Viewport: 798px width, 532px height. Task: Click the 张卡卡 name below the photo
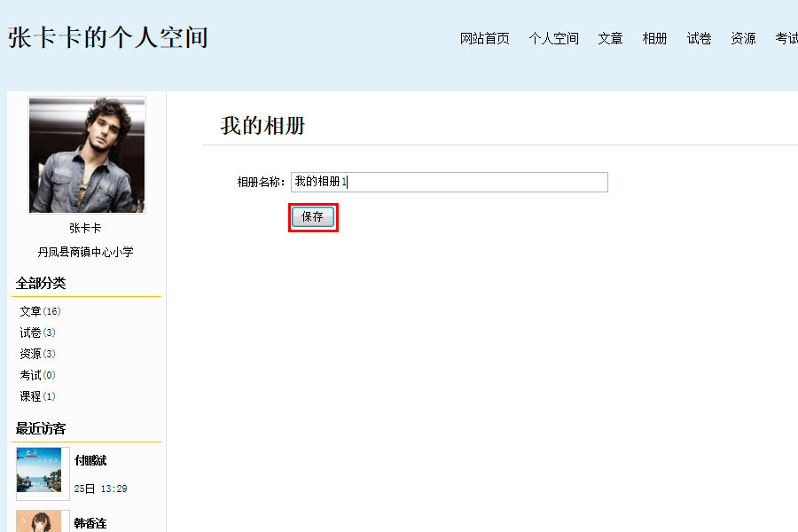pyautogui.click(x=85, y=228)
